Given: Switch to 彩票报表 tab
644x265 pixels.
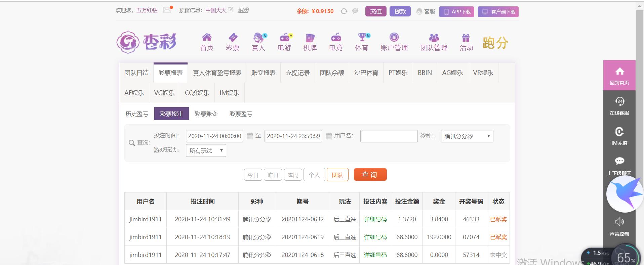Looking at the screenshot, I should [x=171, y=73].
